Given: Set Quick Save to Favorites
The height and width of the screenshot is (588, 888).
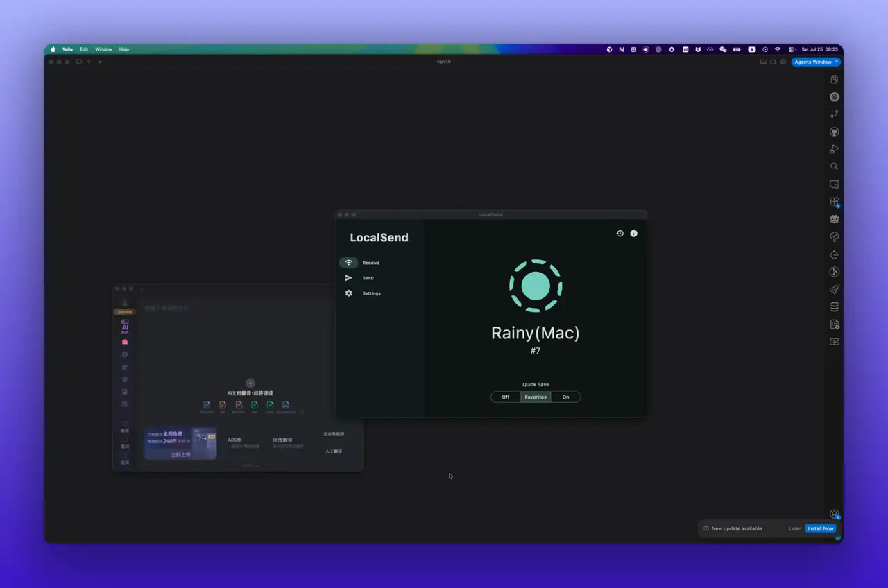Looking at the screenshot, I should tap(536, 397).
